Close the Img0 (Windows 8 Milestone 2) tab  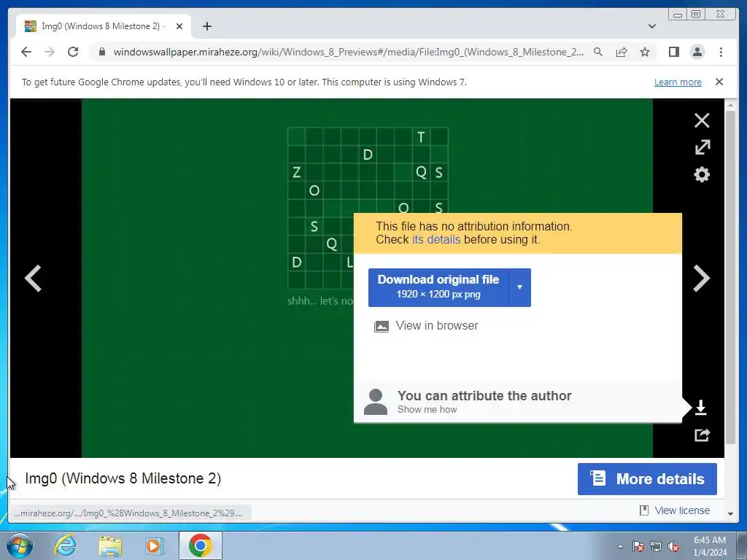[179, 26]
